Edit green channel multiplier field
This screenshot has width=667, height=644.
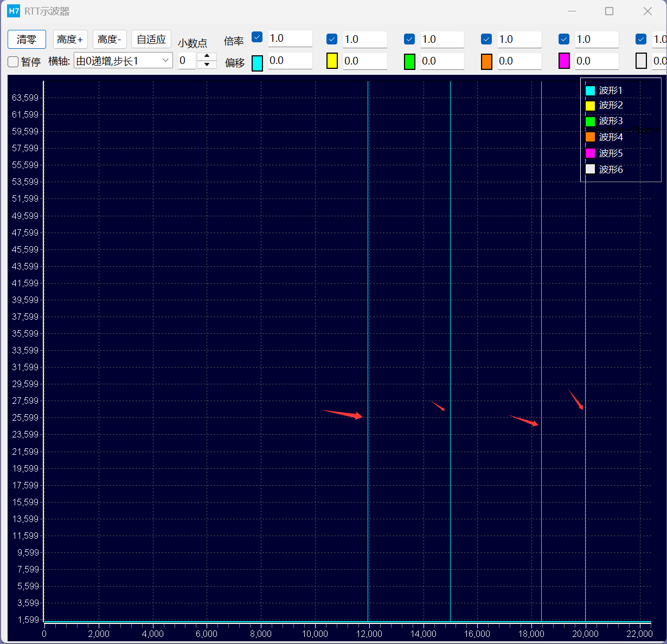(442, 40)
